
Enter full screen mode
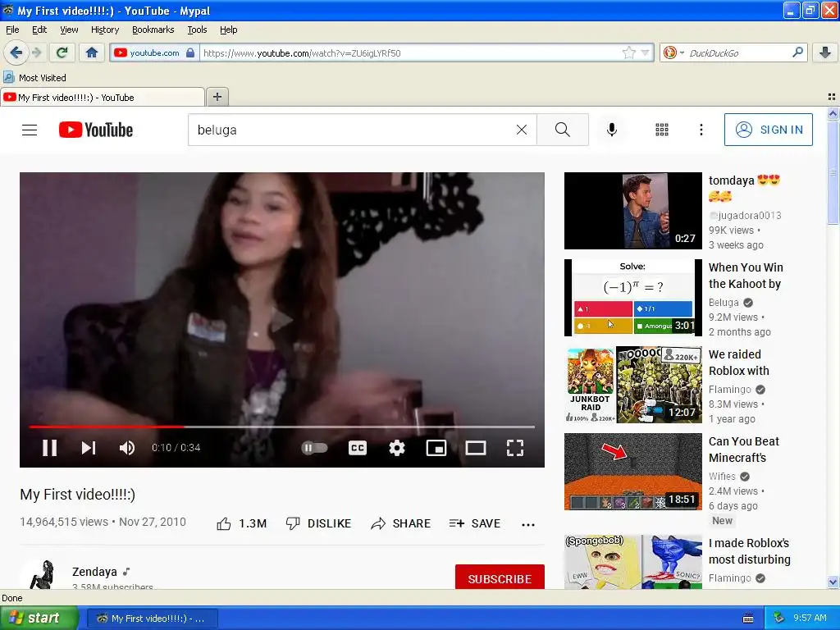tap(515, 447)
